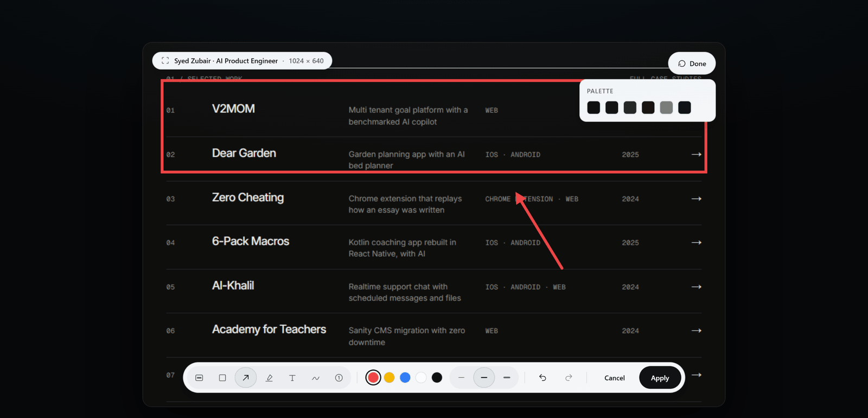Switch to the blue annotation color
868x418 pixels.
405,378
